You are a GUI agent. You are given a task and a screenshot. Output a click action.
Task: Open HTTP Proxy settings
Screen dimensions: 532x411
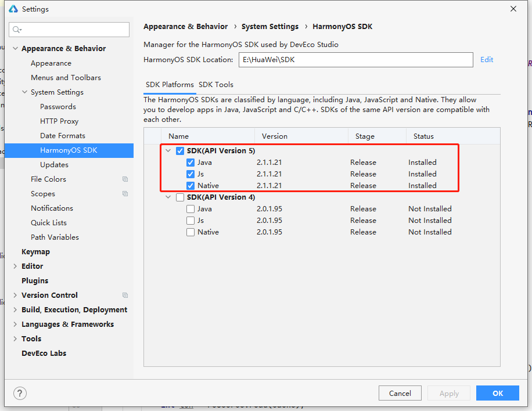59,121
